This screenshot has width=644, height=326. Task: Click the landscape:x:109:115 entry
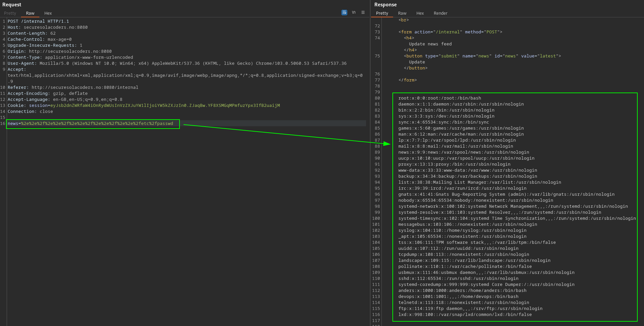click(474, 261)
